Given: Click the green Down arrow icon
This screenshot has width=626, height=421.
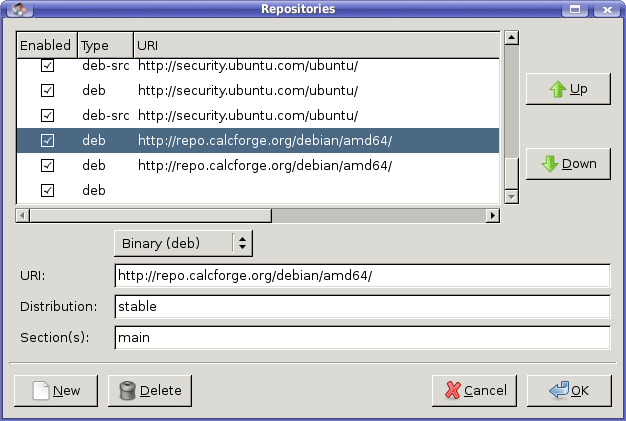Looking at the screenshot, I should (x=549, y=164).
